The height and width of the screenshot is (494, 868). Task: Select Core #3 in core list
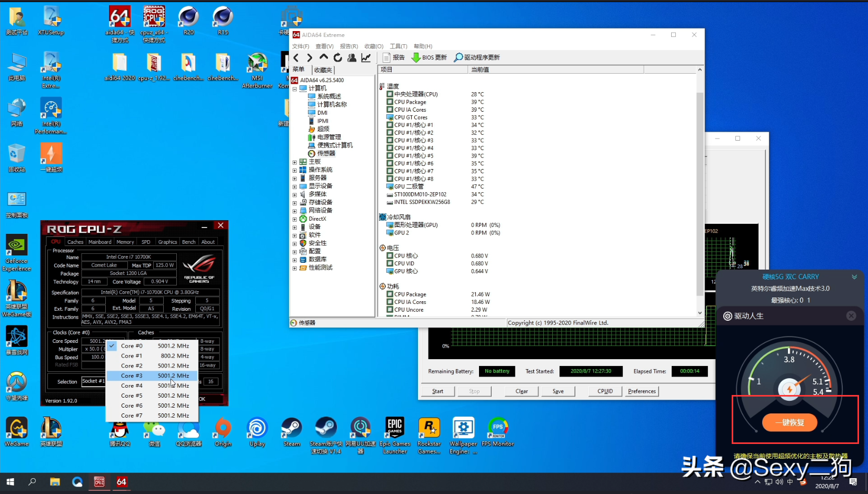152,376
